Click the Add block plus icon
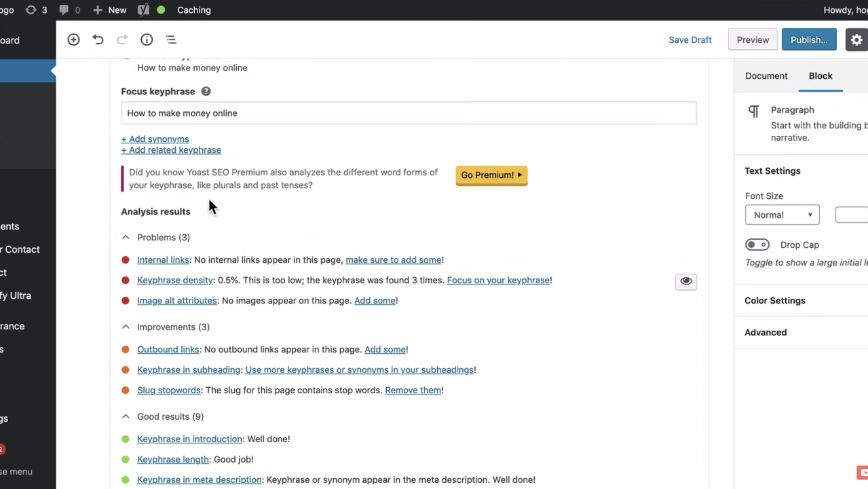Viewport: 868px width, 489px height. click(x=73, y=40)
